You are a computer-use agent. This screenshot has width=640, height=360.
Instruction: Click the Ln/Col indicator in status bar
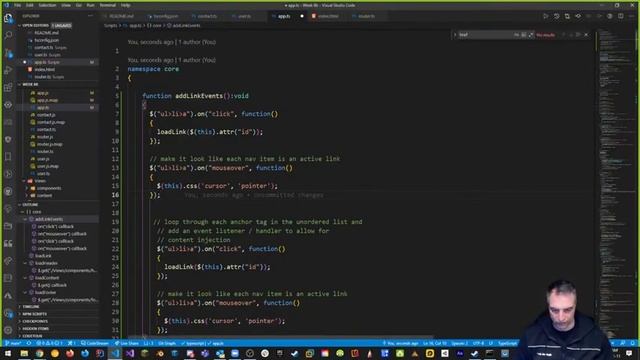435,343
